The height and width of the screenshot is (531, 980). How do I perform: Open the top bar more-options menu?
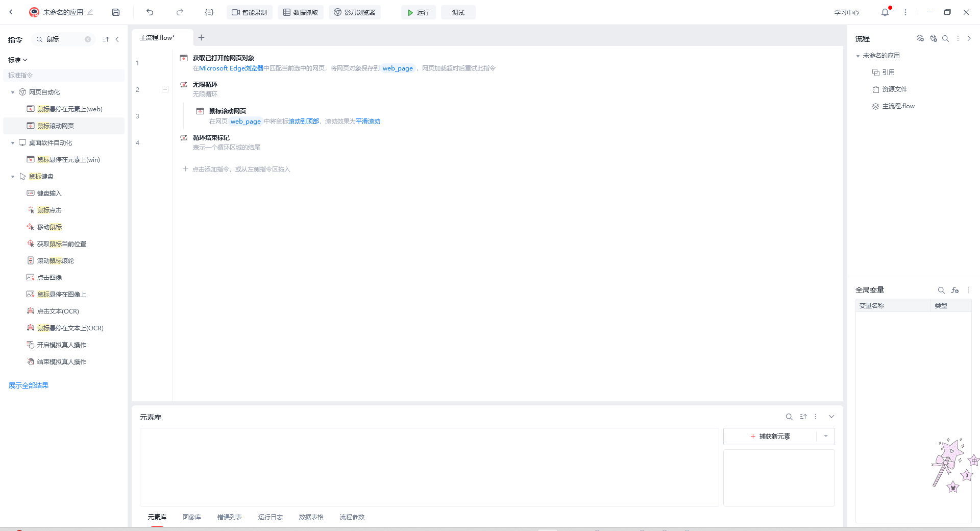coord(905,12)
